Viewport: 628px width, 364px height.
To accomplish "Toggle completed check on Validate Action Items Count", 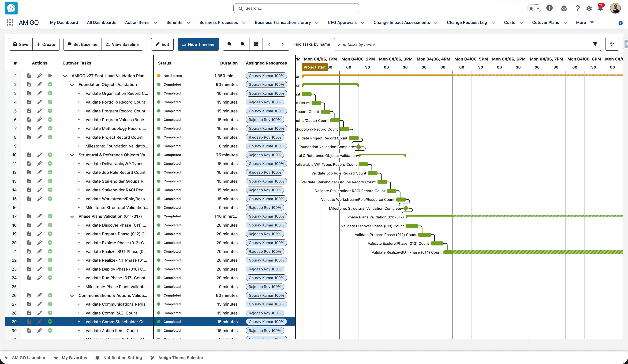I will [50, 330].
